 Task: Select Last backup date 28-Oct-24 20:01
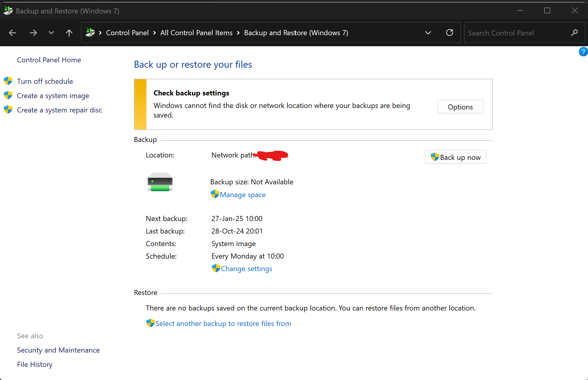point(237,231)
